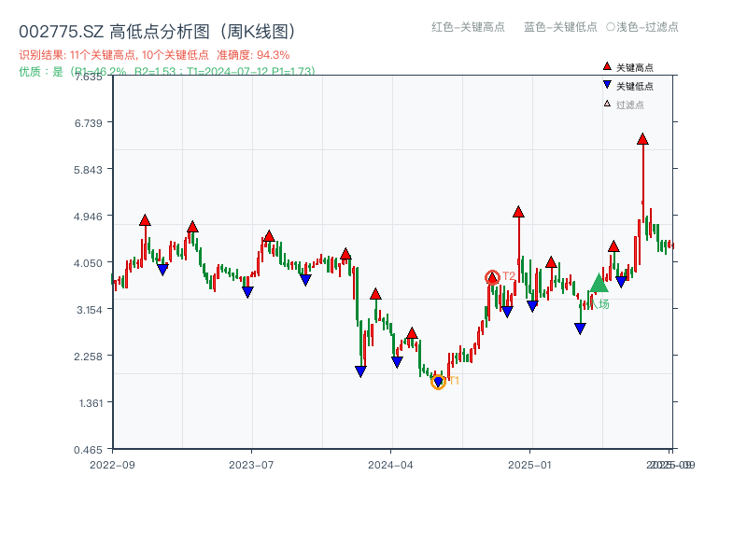The width and height of the screenshot is (747, 560).
Task: Click the 识别结果 accuracy statistics text
Action: click(154, 53)
